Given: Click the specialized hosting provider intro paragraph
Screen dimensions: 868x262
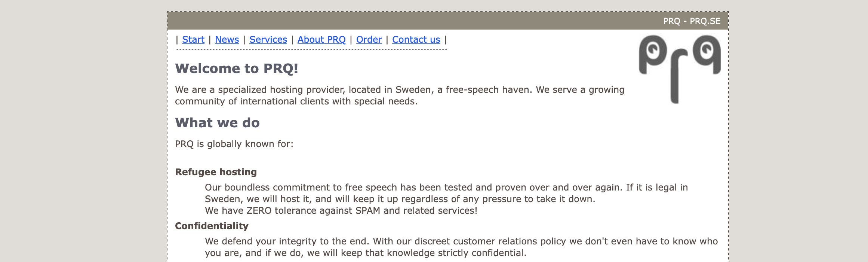Looking at the screenshot, I should pyautogui.click(x=400, y=95).
